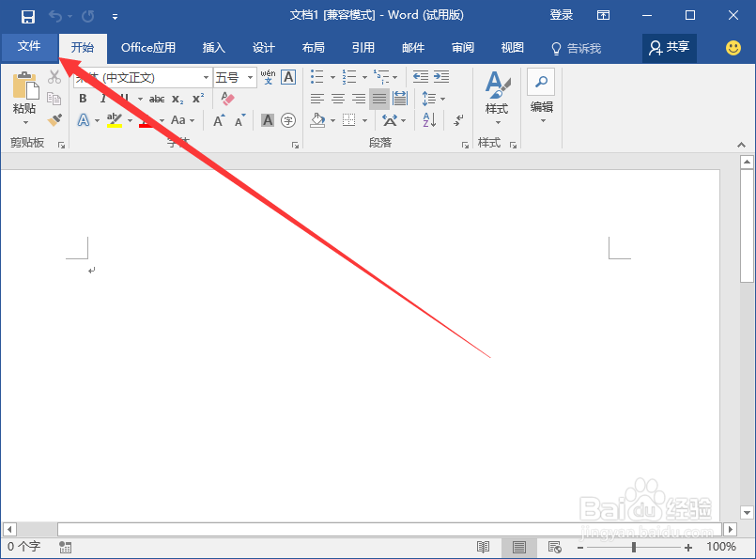The width and height of the screenshot is (756, 559).
Task: Expand the font color dropdown arrow
Action: click(x=163, y=120)
